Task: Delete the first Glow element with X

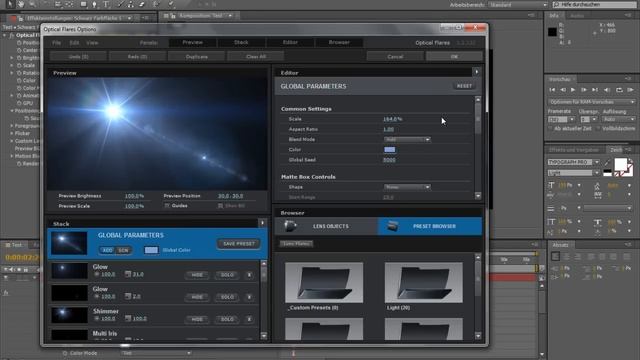Action: pyautogui.click(x=249, y=275)
